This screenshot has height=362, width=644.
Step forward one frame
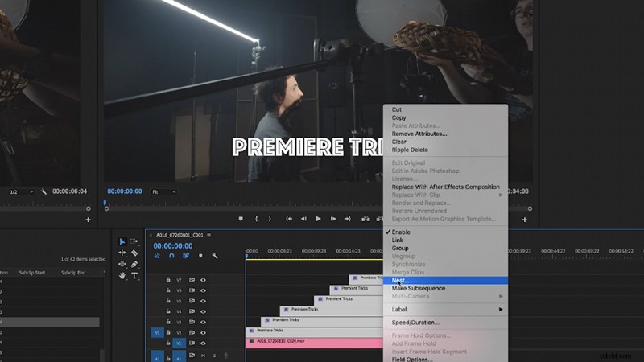pos(333,219)
